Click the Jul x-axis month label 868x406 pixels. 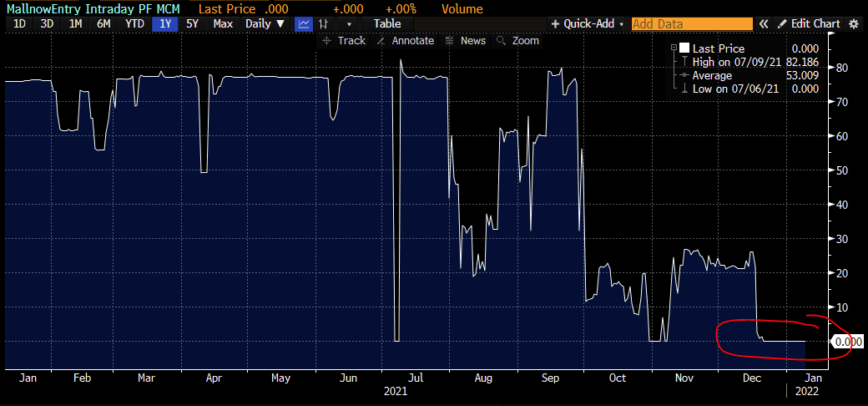click(x=416, y=378)
